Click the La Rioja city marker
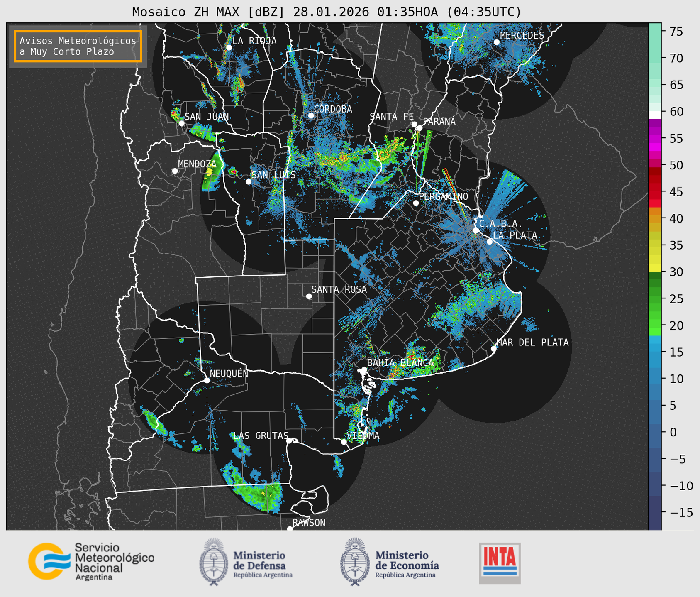This screenshot has width=700, height=597. click(x=229, y=47)
